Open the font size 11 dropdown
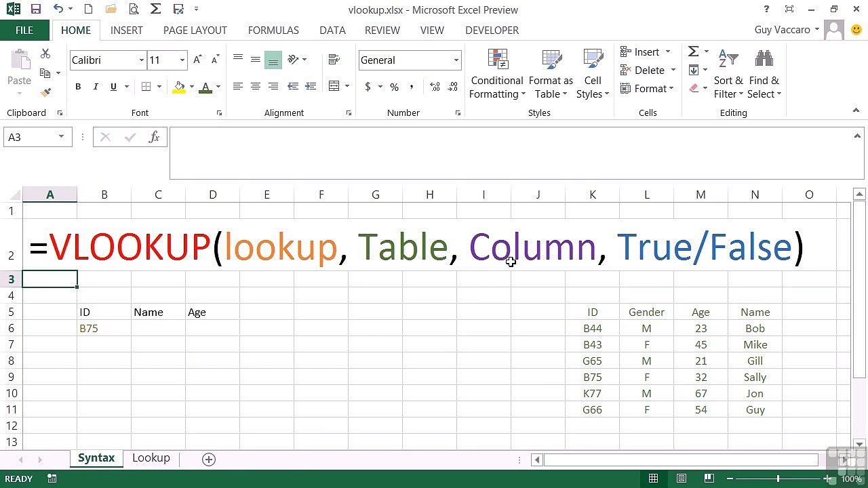This screenshot has height=488, width=868. (x=182, y=60)
